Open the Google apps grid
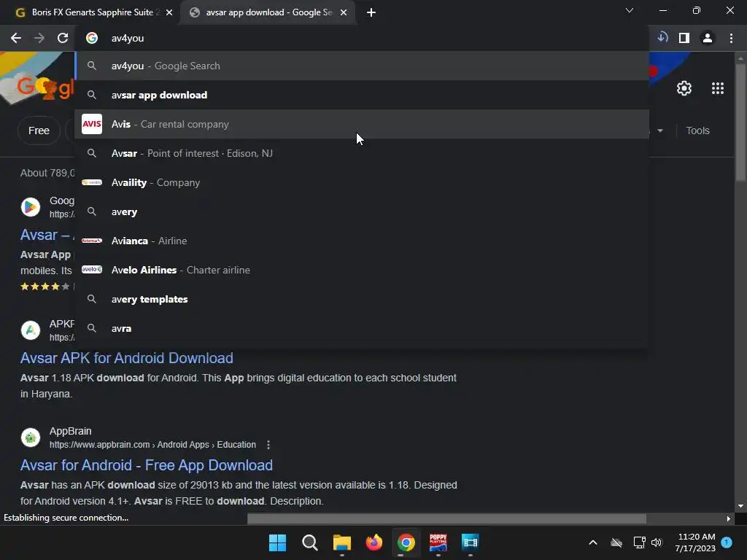 pos(718,88)
